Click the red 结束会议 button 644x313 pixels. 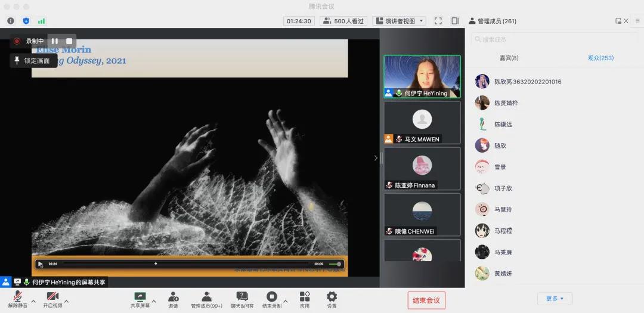click(x=426, y=300)
